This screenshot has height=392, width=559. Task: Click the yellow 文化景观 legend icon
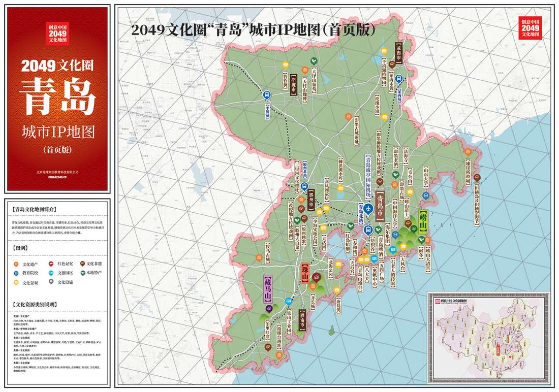(x=16, y=283)
